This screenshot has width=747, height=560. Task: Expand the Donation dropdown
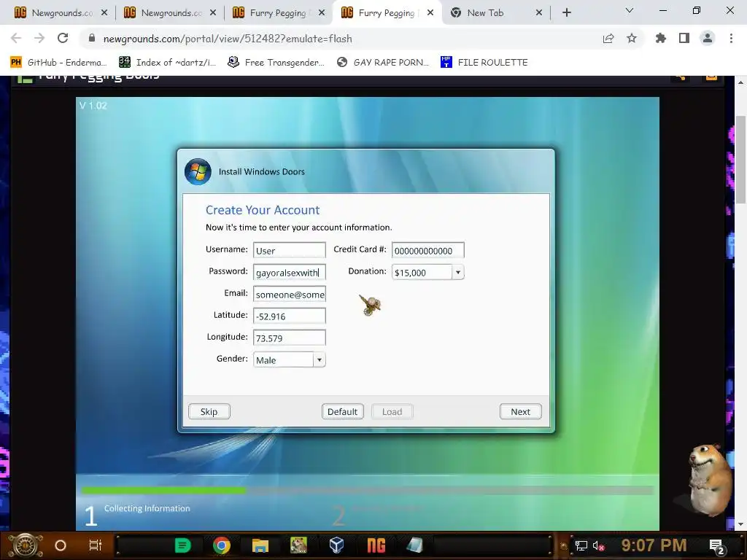(458, 273)
